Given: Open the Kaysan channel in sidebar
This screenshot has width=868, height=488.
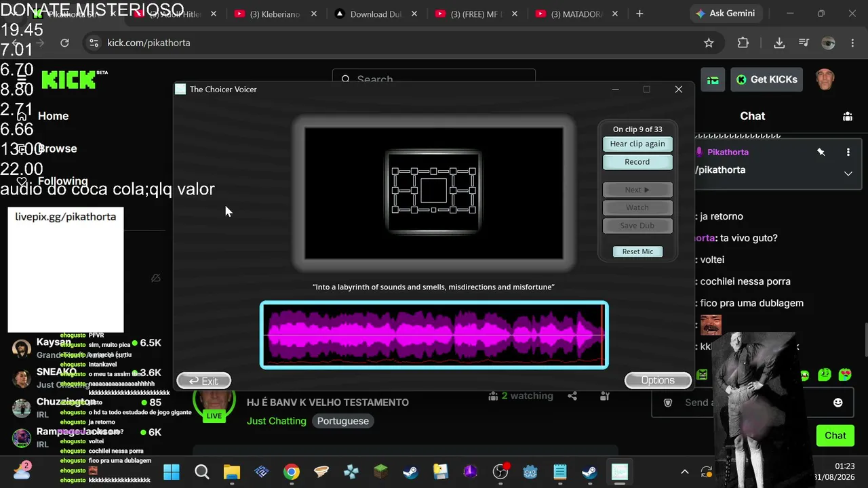Looking at the screenshot, I should tap(87, 348).
